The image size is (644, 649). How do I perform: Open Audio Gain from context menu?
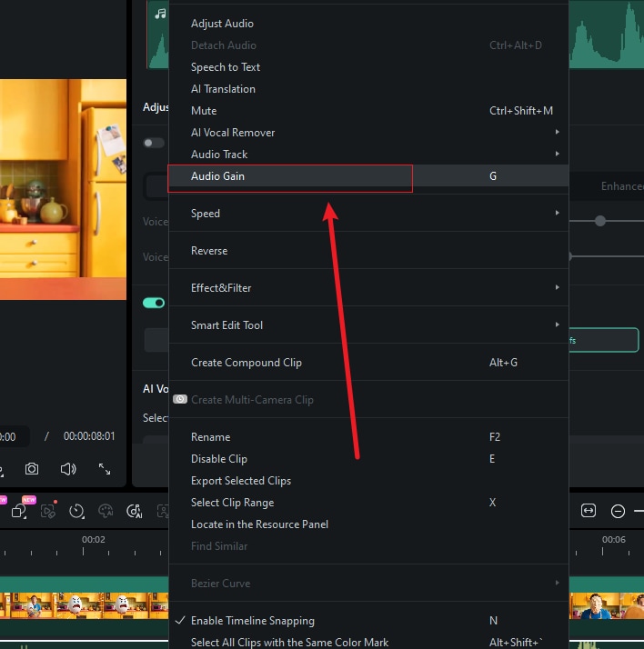(368, 176)
